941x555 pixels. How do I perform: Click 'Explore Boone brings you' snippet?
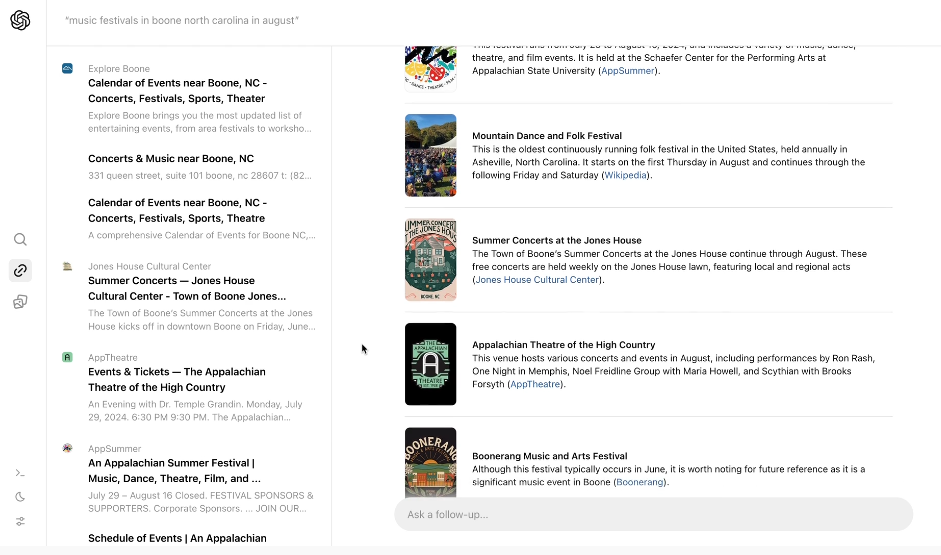[200, 122]
